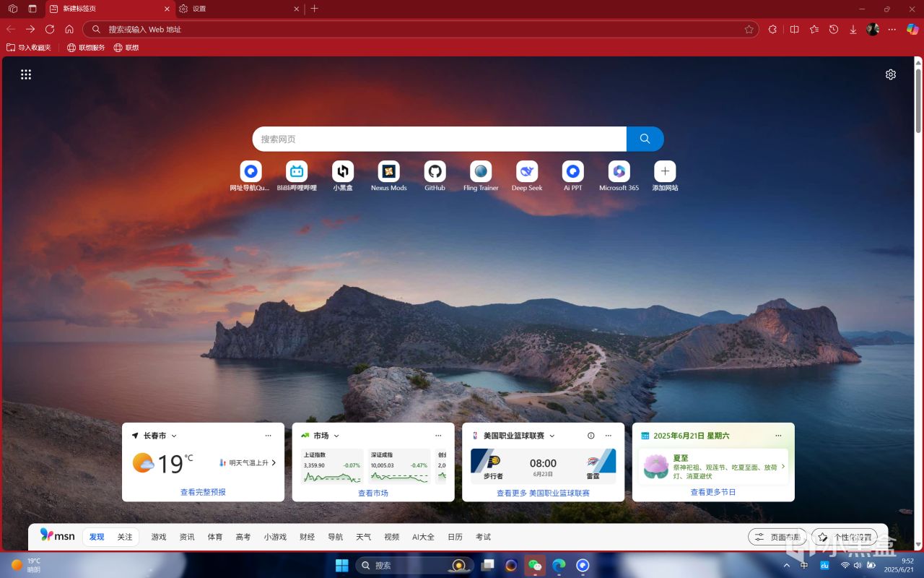Open the 查看更多节日 link
924x578 pixels.
click(713, 492)
